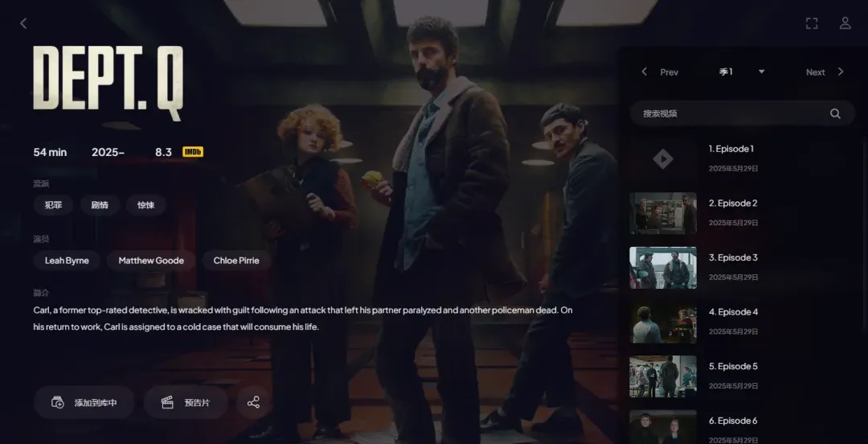This screenshot has height=444, width=868.
Task: Play Episode 1 placeholder thumbnail
Action: pos(662,159)
